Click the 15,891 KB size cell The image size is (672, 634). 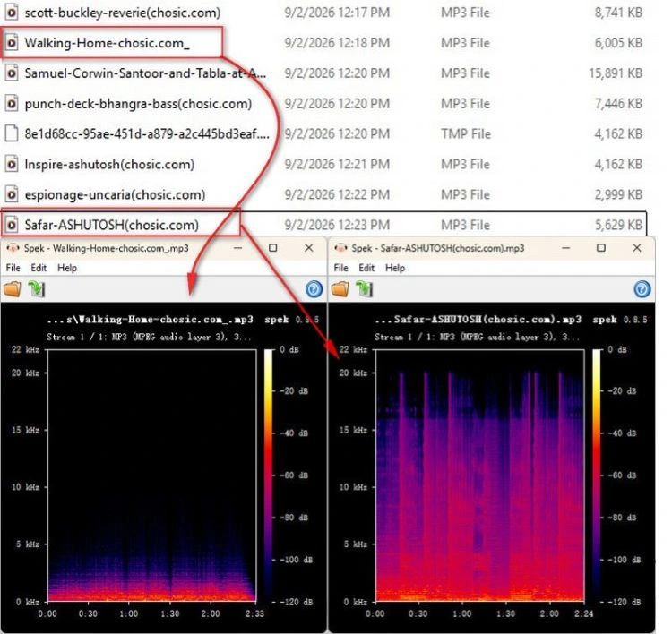(x=616, y=73)
